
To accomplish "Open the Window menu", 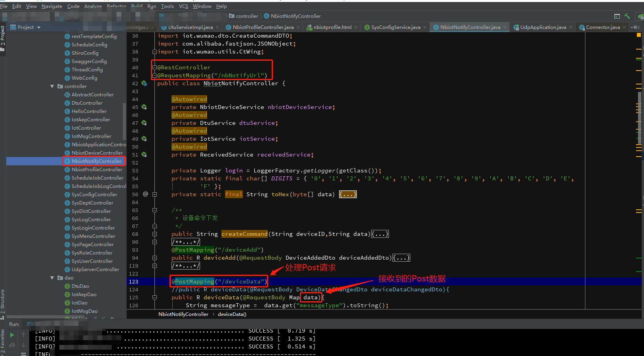I will point(202,6).
